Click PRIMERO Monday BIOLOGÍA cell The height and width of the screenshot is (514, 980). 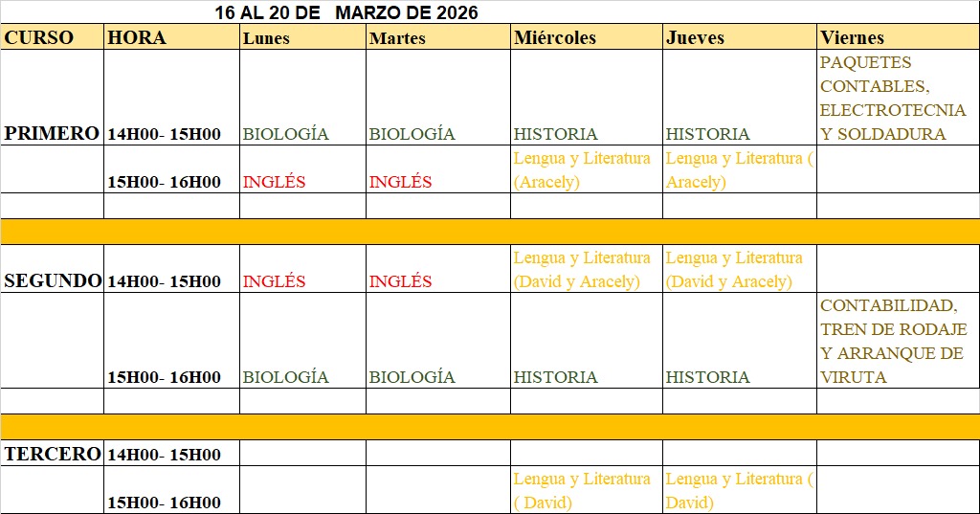coord(285,134)
